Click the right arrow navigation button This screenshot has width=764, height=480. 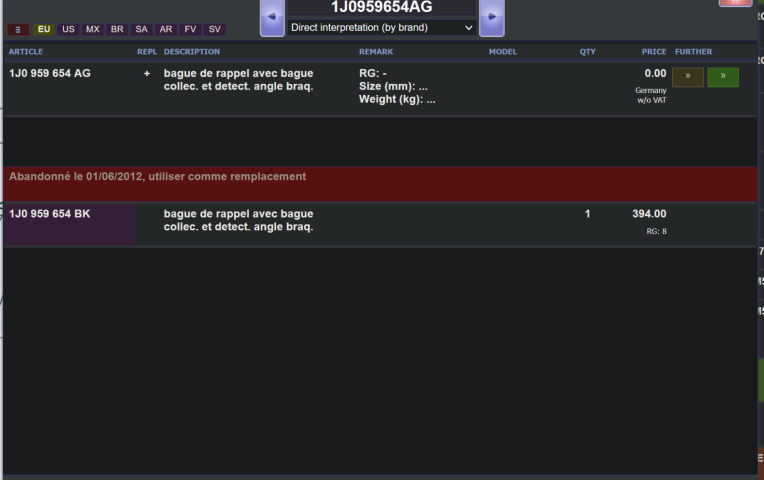coord(491,17)
